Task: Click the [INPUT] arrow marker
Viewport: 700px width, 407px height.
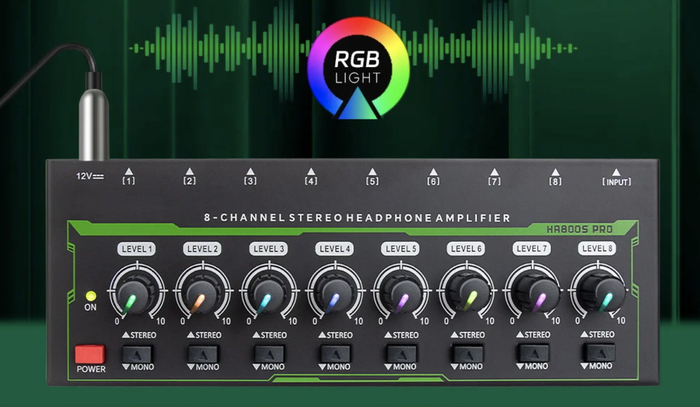Action: [616, 176]
